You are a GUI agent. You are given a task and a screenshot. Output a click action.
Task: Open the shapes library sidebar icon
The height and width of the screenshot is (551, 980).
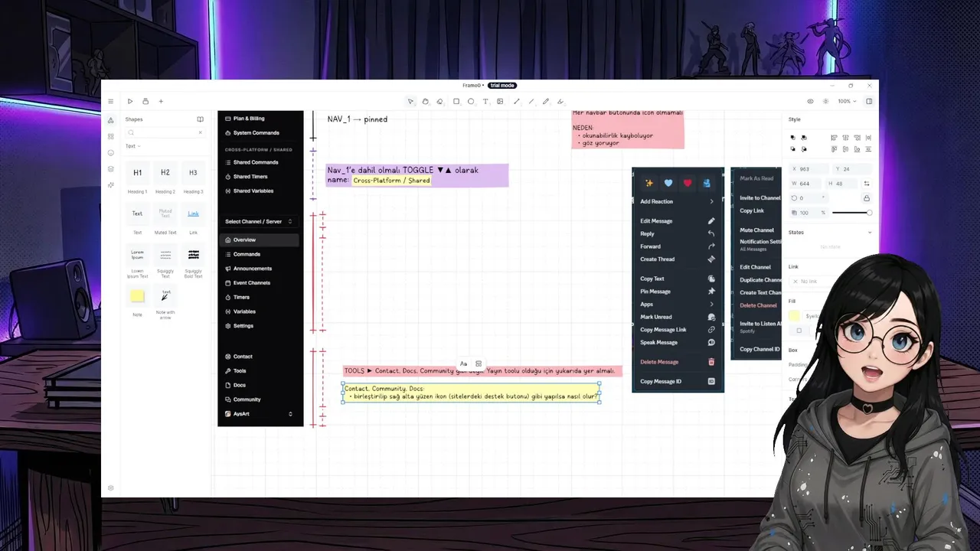point(111,120)
